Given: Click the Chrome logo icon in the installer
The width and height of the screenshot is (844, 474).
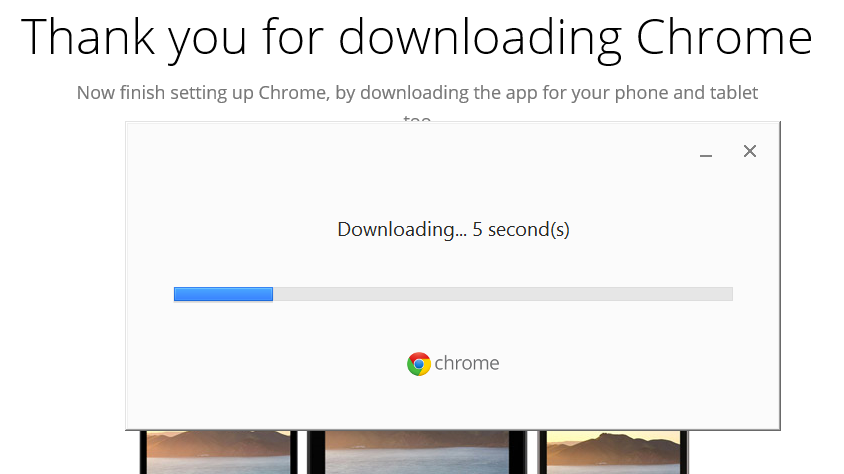Looking at the screenshot, I should click(419, 364).
